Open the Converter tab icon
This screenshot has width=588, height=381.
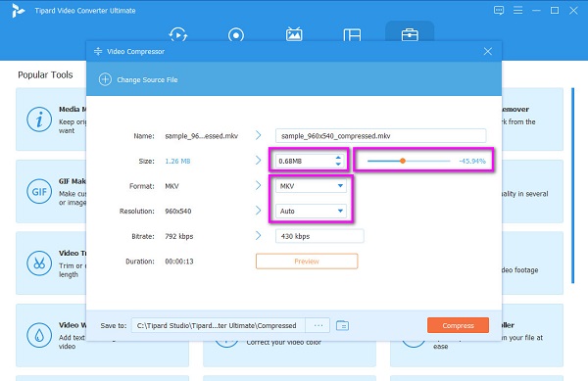tap(178, 34)
